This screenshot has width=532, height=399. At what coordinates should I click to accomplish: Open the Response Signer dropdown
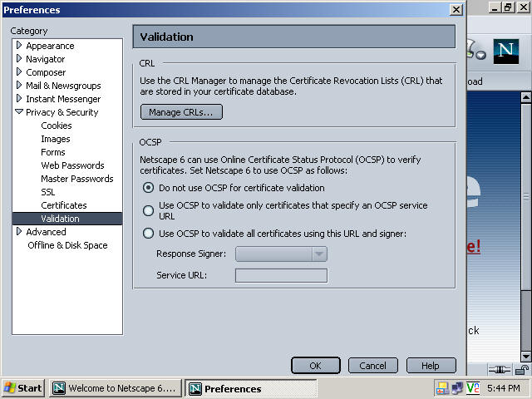click(x=281, y=254)
